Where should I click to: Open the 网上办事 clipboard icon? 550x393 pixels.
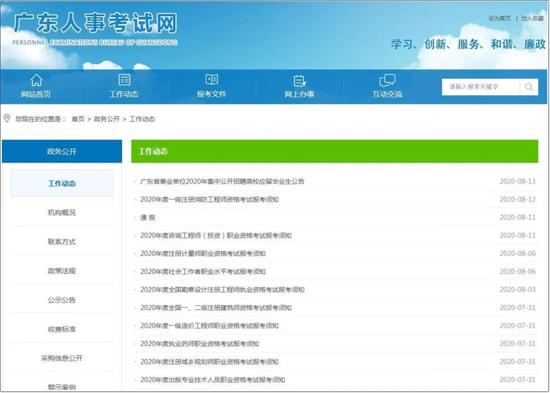pyautogui.click(x=299, y=81)
